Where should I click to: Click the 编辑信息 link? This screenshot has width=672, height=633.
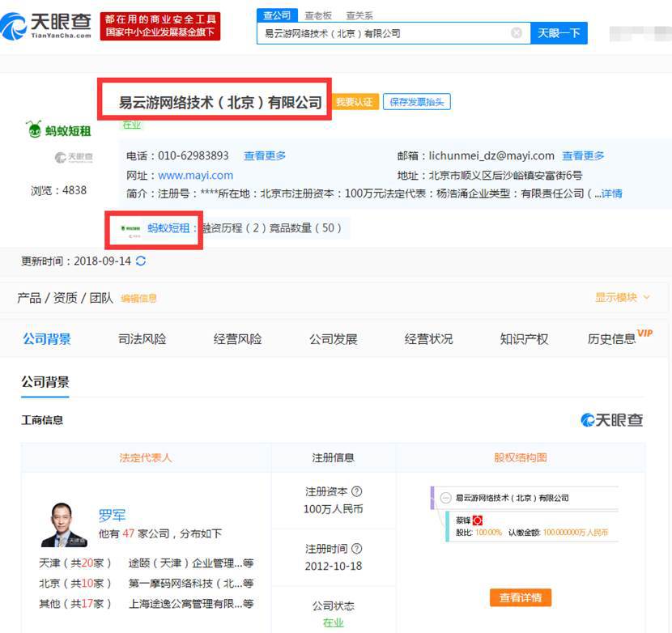click(139, 298)
